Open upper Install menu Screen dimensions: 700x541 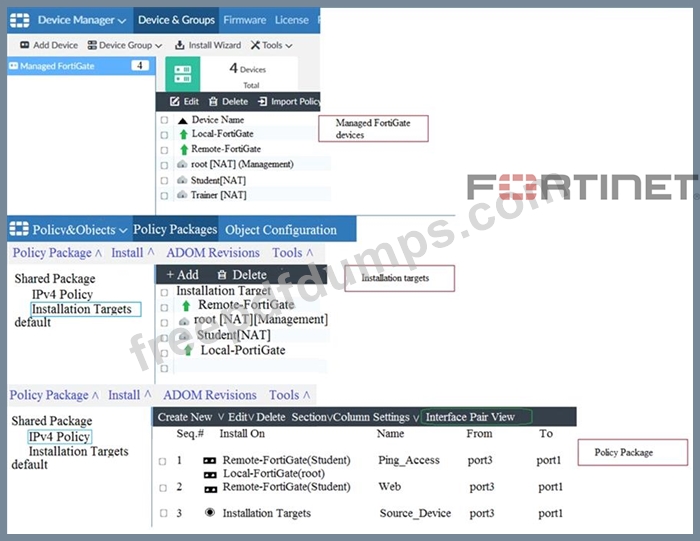(133, 253)
